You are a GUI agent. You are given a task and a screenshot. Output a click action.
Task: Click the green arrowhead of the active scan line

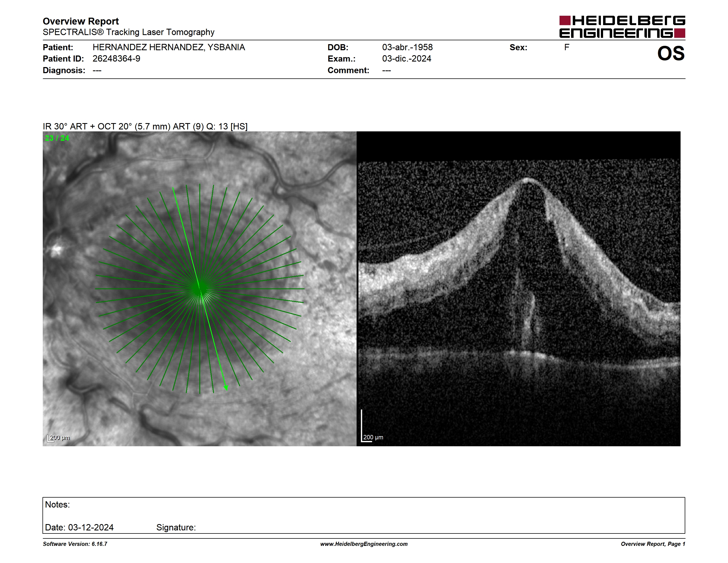click(x=226, y=387)
